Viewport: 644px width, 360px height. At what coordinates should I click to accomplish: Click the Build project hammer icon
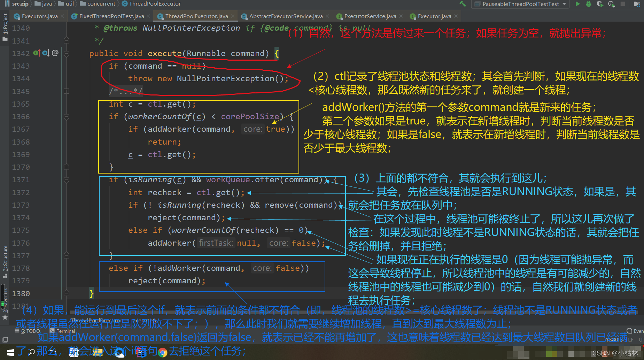pyautogui.click(x=463, y=4)
